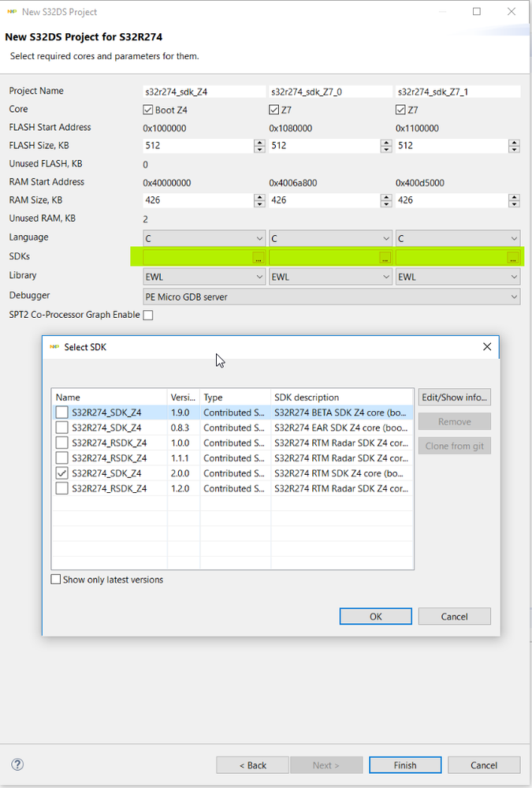Adjust RAM Size stepper for Z4 core
This screenshot has width=532, height=788.
pos(259,200)
